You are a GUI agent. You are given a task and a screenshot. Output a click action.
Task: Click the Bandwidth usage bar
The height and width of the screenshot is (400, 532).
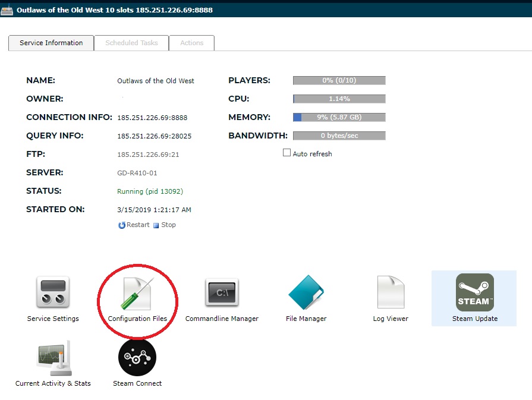tap(339, 136)
